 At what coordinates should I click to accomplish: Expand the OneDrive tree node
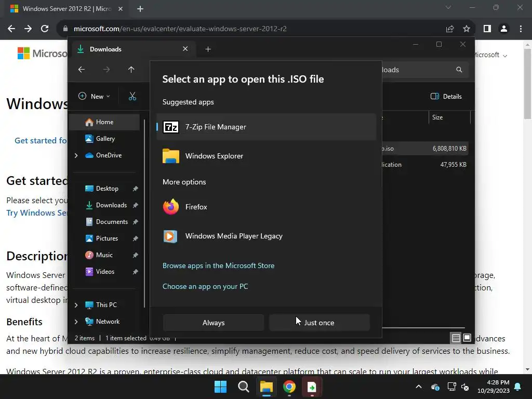click(x=76, y=155)
